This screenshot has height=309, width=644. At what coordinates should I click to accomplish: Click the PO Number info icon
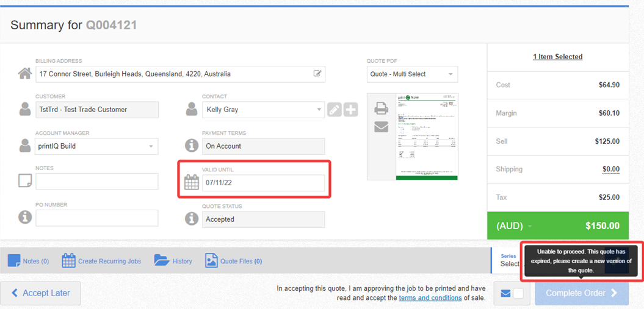coord(25,218)
